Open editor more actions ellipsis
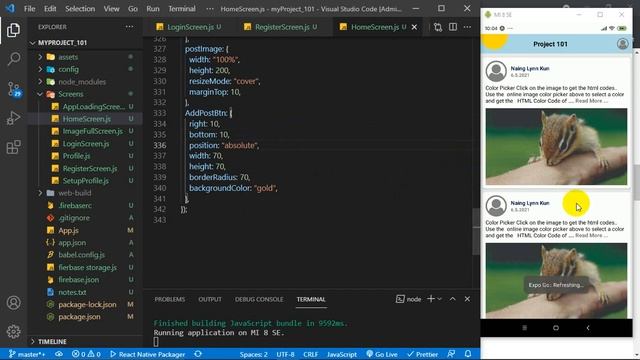Viewport: 640px width, 360px height. (467, 27)
